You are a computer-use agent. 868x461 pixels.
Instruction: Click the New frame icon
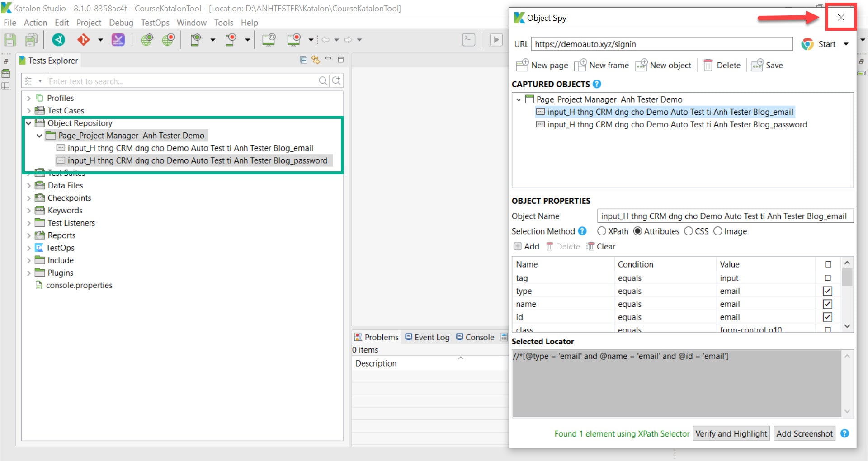(580, 66)
